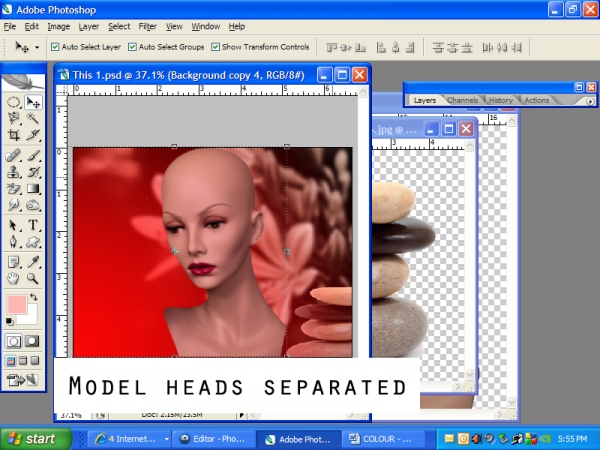The width and height of the screenshot is (600, 450).
Task: Choose the Path Selection arrow tool
Action: pyautogui.click(x=14, y=225)
